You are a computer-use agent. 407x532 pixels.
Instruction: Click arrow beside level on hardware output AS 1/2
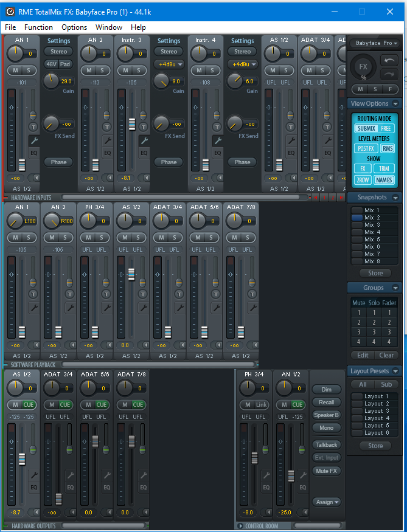[x=34, y=513]
